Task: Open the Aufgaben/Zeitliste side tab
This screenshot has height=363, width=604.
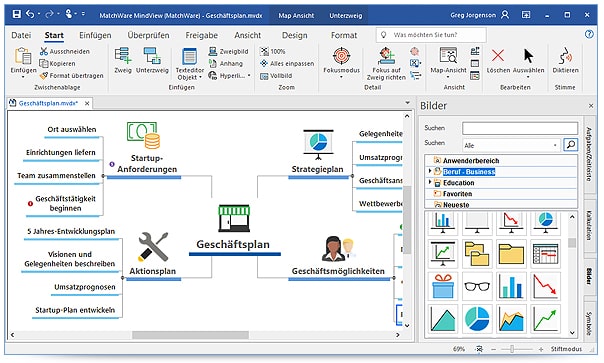Action: (x=589, y=154)
